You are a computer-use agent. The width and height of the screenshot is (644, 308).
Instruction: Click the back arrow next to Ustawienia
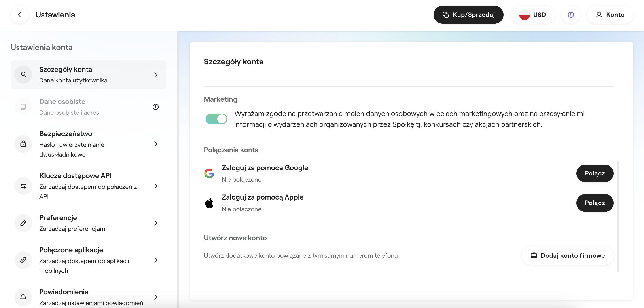(19, 15)
